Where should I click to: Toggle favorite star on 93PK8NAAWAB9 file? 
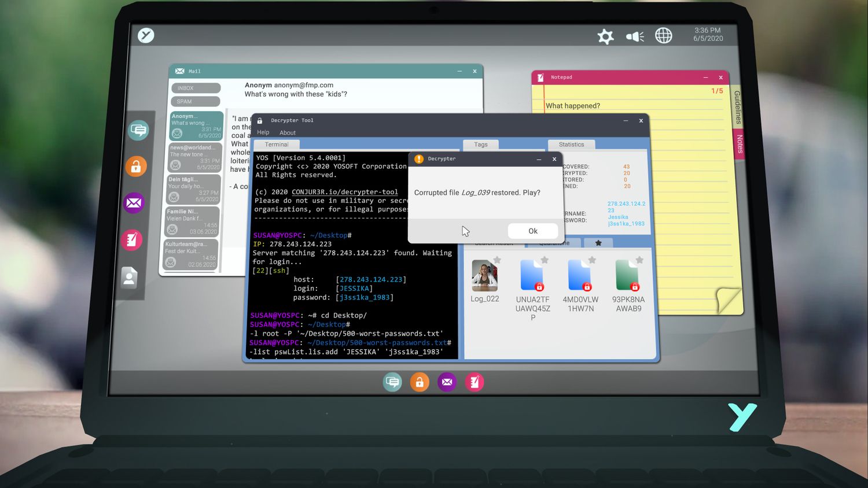point(639,260)
